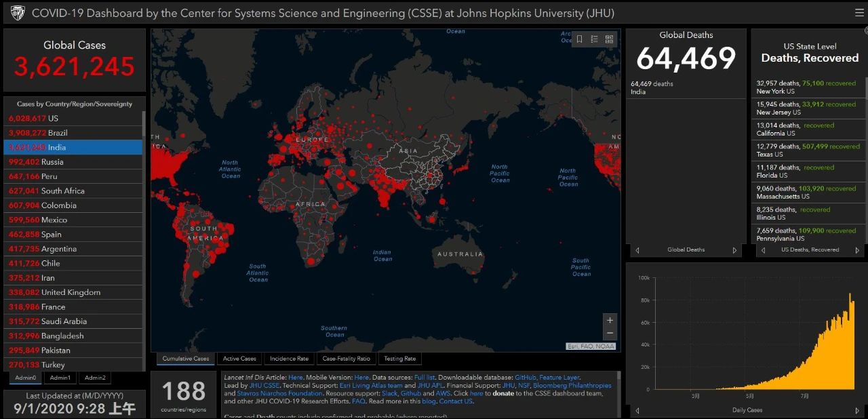The image size is (868, 419).
Task: Switch to the Case-Fatality Ratio tab
Action: [346, 359]
